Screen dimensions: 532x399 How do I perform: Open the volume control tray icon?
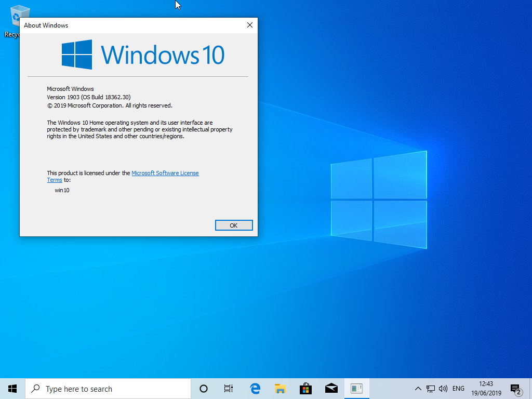coord(443,389)
